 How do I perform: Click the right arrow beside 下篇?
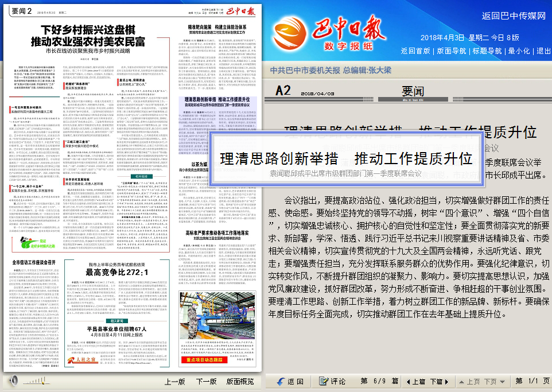447,382
